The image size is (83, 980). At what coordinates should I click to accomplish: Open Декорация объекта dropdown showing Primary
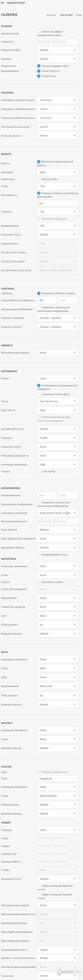click(x=57, y=547)
